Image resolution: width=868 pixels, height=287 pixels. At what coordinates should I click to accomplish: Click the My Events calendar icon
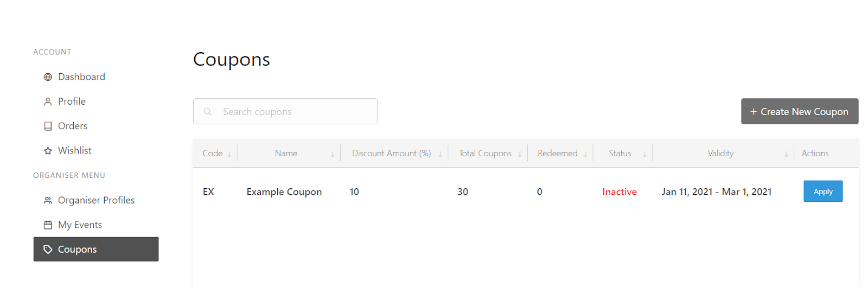48,225
